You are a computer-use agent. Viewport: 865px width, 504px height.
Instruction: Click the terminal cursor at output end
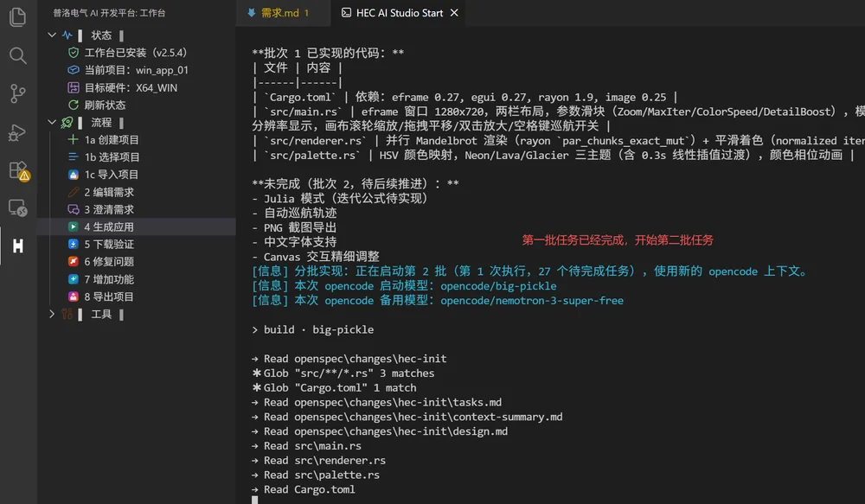[255, 500]
